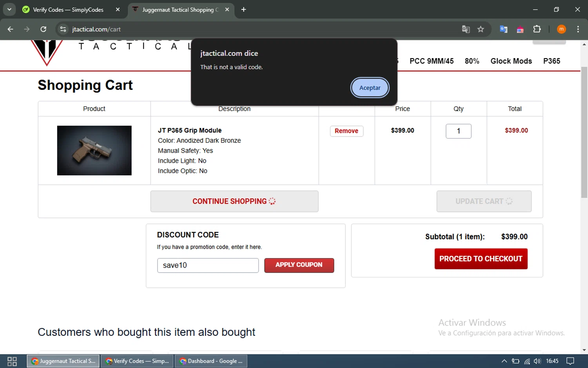Open Juggernaut Tactical window in taskbar
Image resolution: width=588 pixels, height=368 pixels.
coord(63,361)
